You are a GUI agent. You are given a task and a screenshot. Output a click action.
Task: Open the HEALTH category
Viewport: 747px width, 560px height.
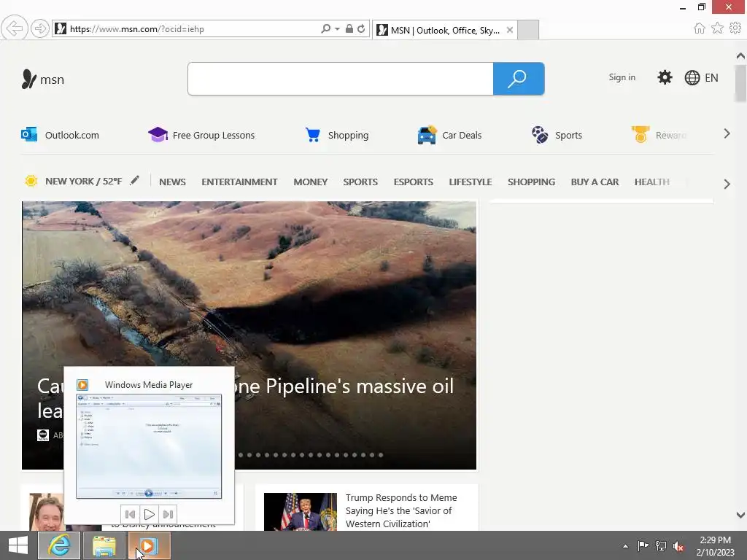click(651, 182)
